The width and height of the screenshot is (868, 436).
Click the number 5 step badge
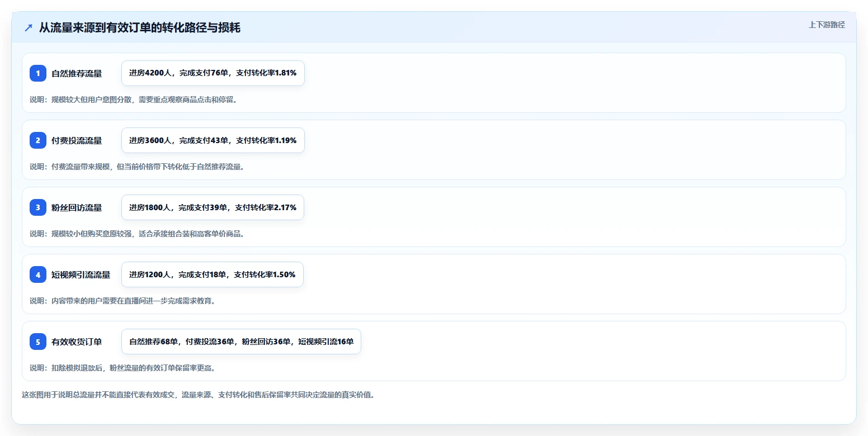pos(38,342)
